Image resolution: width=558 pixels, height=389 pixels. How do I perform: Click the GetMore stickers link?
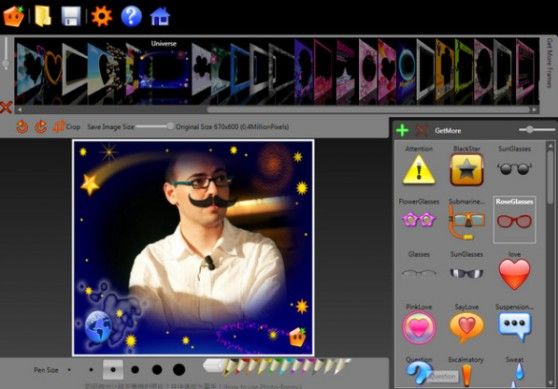click(x=448, y=131)
